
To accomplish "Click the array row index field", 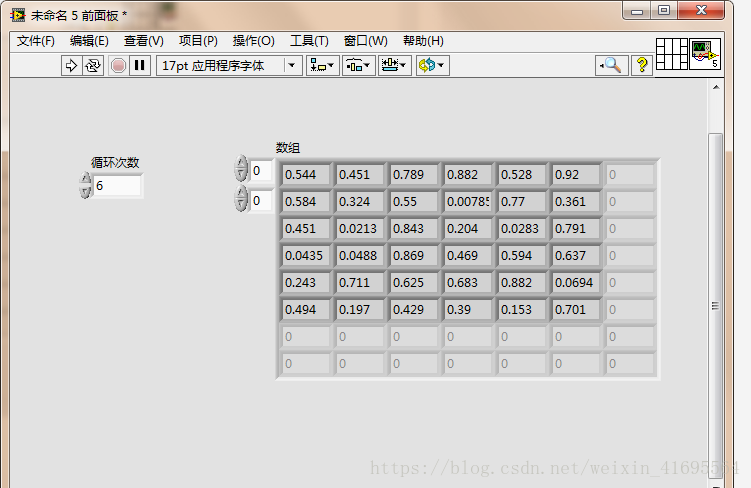I will [x=261, y=170].
